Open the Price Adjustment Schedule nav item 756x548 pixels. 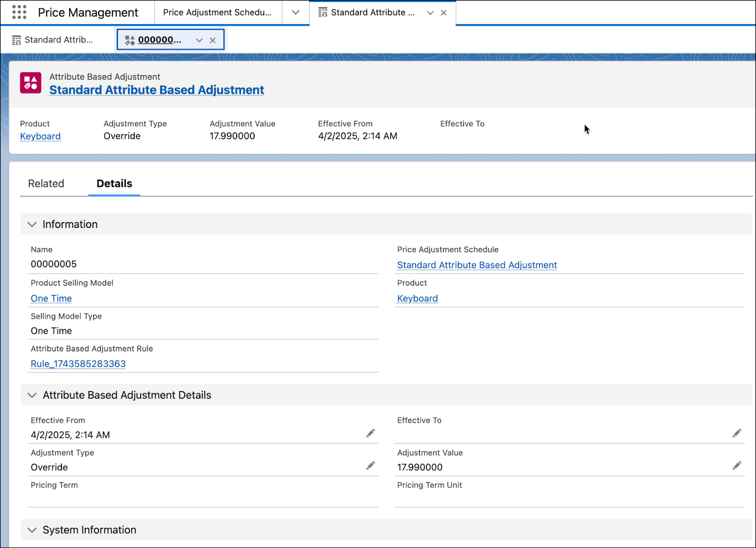pyautogui.click(x=217, y=12)
